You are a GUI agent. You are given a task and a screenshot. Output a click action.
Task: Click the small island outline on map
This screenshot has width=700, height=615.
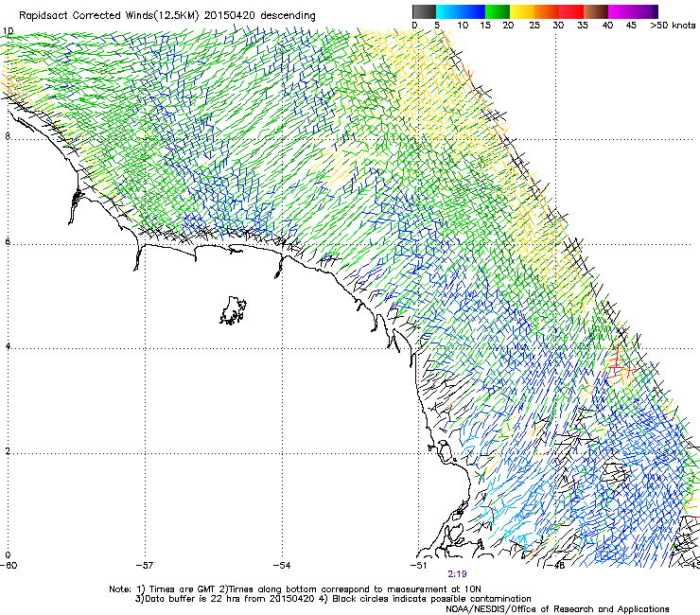pos(233,310)
